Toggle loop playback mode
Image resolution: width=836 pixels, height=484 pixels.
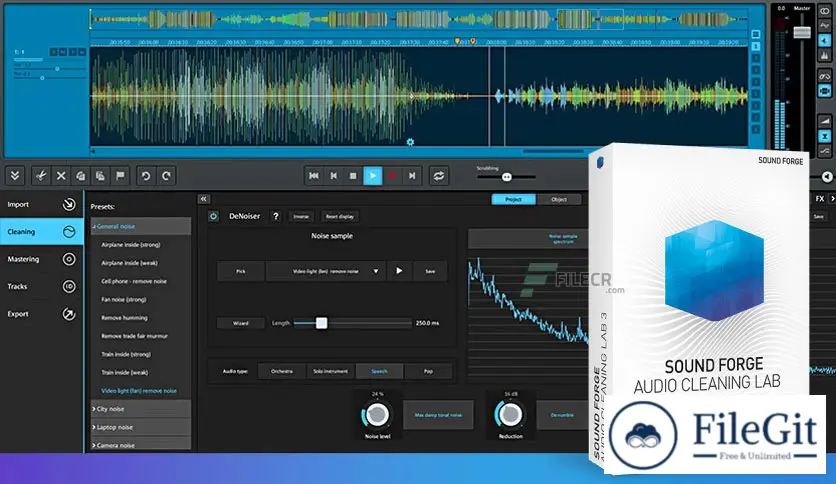(x=439, y=175)
